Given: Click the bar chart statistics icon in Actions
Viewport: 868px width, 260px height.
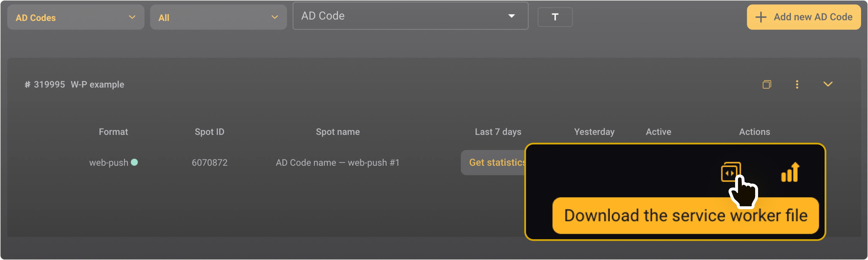Looking at the screenshot, I should pos(790,172).
